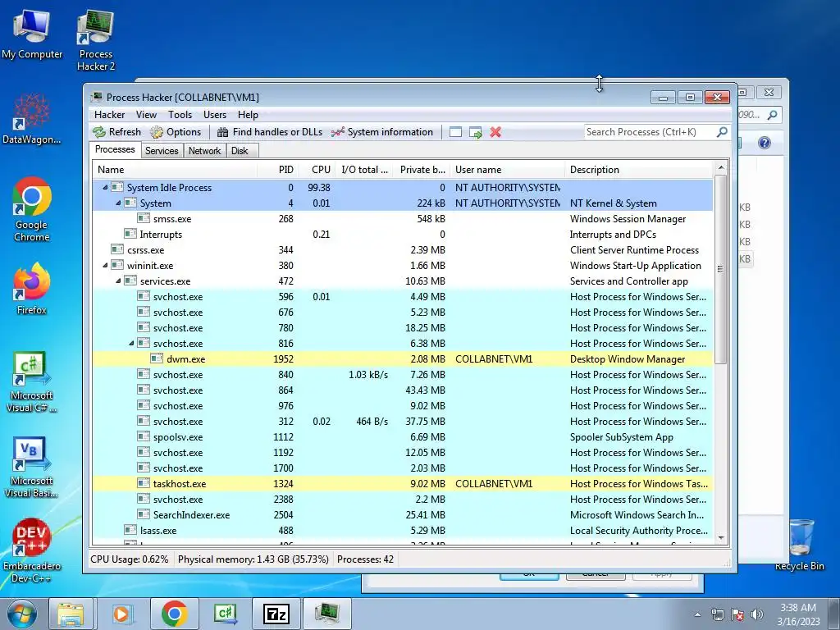Image resolution: width=840 pixels, height=630 pixels.
Task: Sort by the CPU column header
Action: point(317,169)
